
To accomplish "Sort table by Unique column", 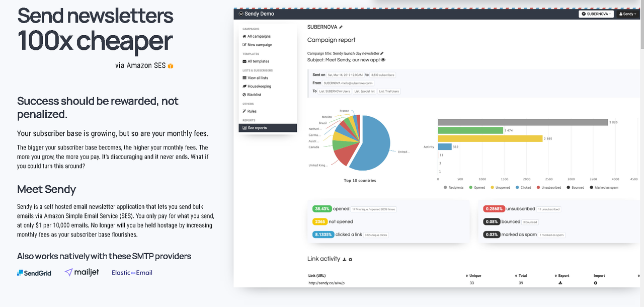I will tap(473, 276).
